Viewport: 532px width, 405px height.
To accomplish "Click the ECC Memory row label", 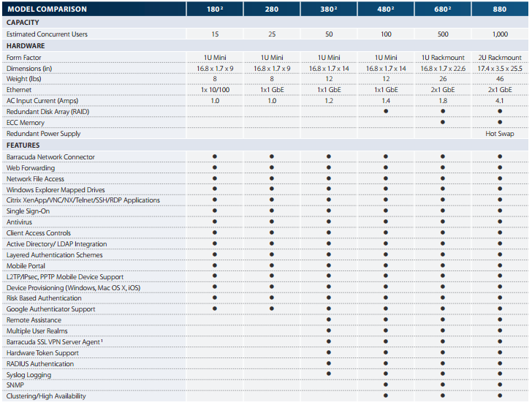I will pyautogui.click(x=26, y=123).
